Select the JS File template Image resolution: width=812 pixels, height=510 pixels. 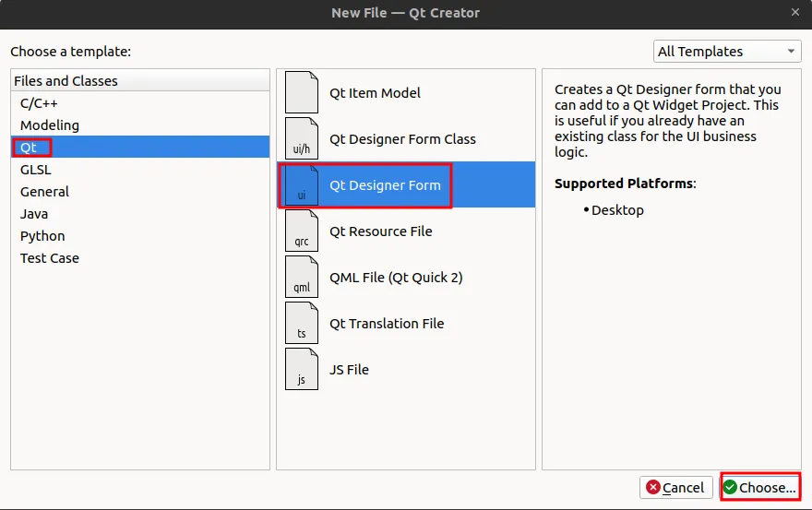click(406, 369)
